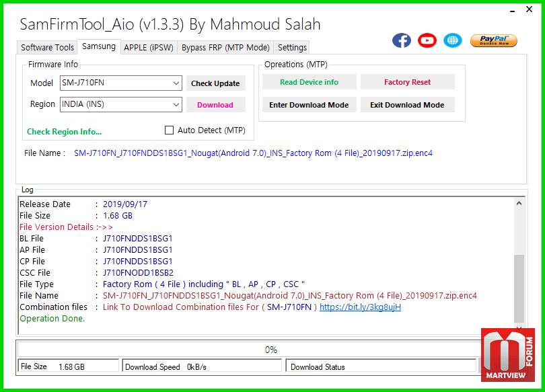This screenshot has height=392, width=545.
Task: Open the website globe icon
Action: tap(453, 40)
